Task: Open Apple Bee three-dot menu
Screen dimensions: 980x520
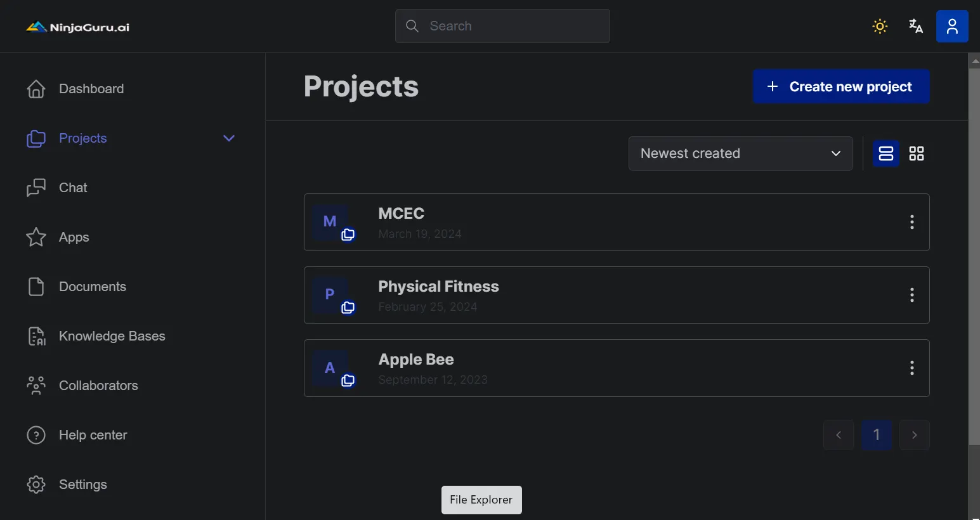Action: click(x=912, y=368)
